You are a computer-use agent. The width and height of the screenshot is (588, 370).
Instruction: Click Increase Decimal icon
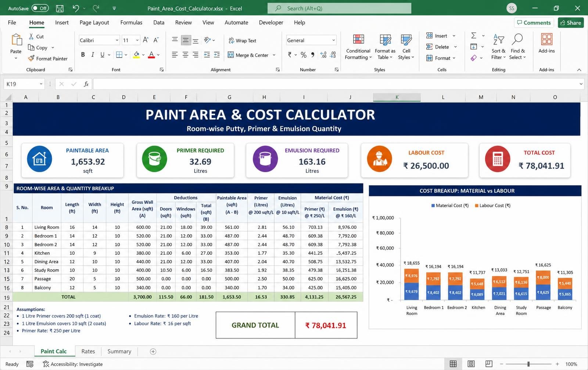(x=323, y=55)
